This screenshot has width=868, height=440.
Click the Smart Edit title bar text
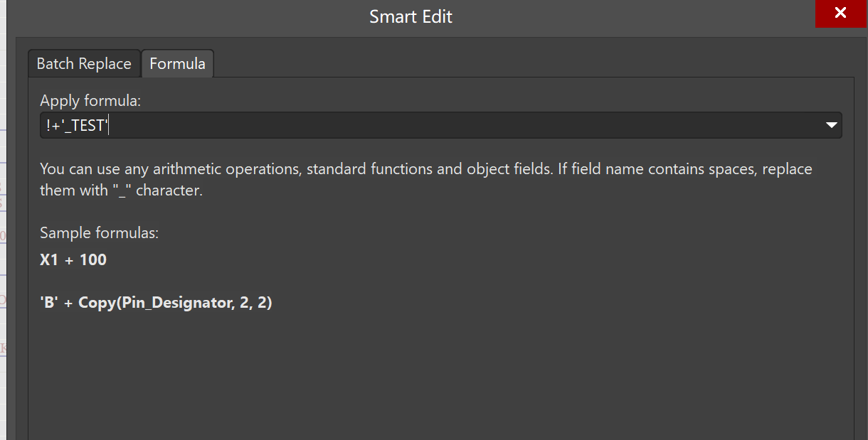click(411, 16)
